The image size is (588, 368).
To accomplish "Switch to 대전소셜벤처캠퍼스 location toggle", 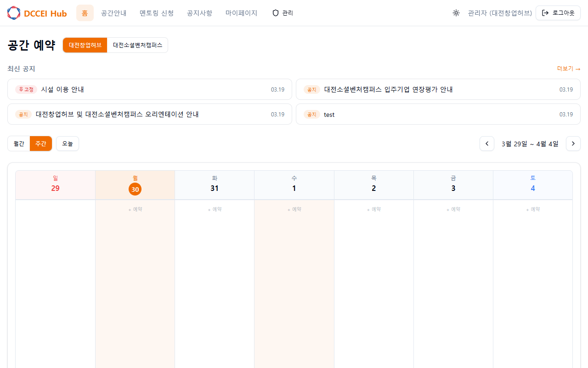I will pos(137,45).
